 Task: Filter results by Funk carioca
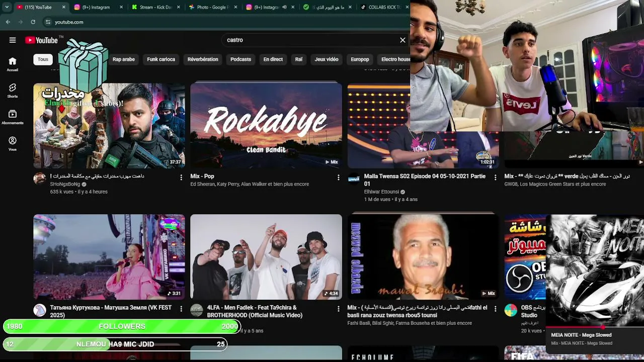point(161,59)
